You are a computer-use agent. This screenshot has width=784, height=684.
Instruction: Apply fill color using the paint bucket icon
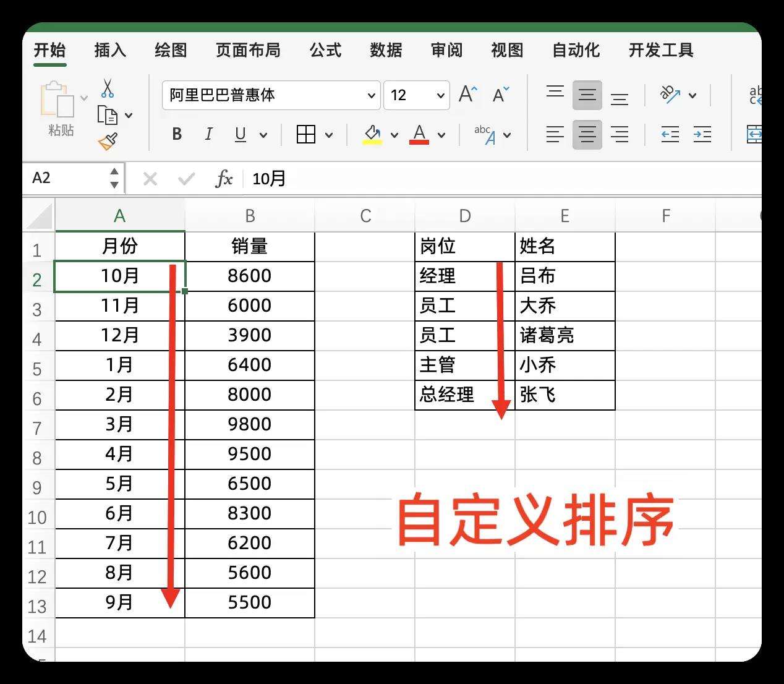tap(372, 133)
